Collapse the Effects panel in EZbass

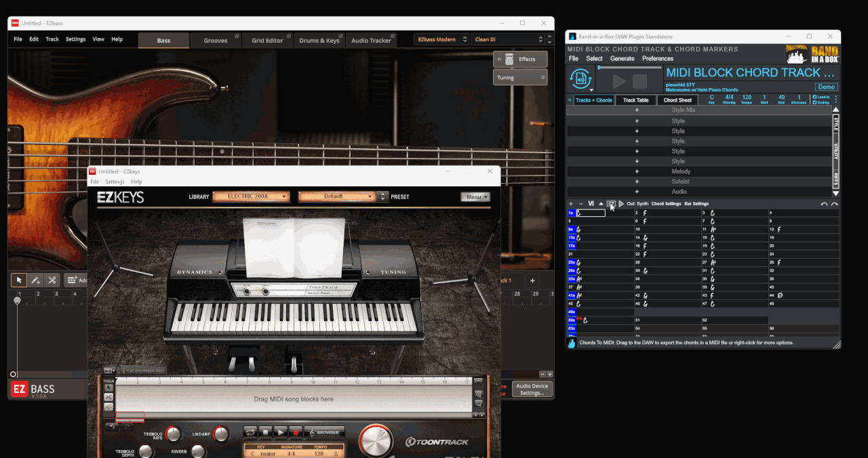click(x=520, y=59)
